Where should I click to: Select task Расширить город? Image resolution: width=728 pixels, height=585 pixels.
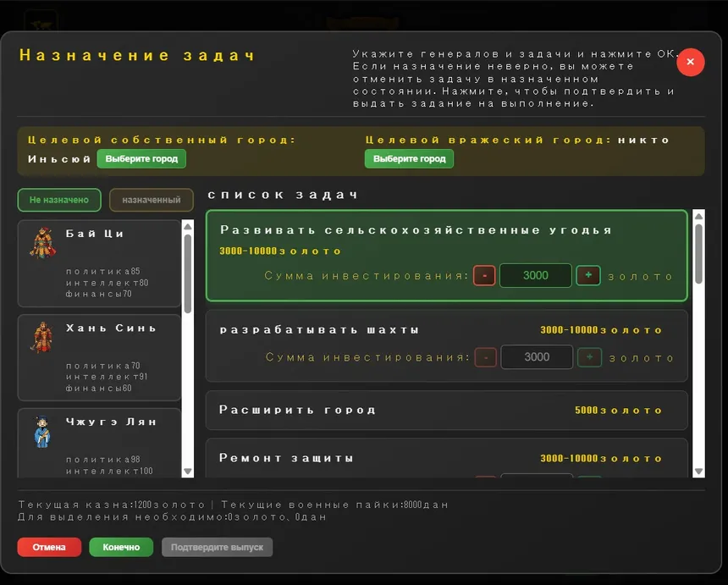tap(447, 411)
